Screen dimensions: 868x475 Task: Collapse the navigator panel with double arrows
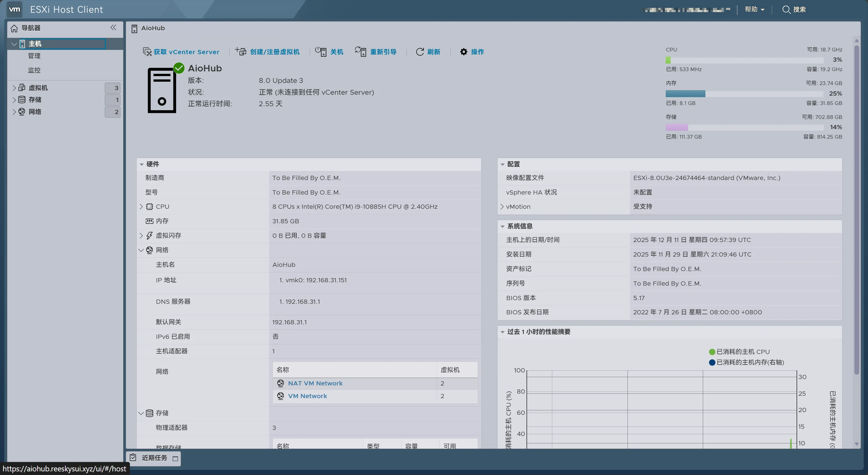pyautogui.click(x=113, y=28)
